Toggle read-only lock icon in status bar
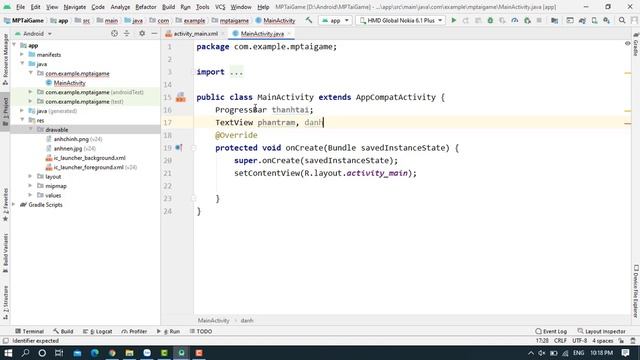 point(621,341)
